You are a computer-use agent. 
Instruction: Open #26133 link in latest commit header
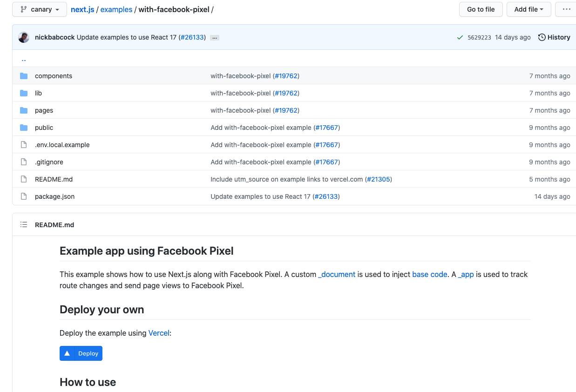coord(192,37)
